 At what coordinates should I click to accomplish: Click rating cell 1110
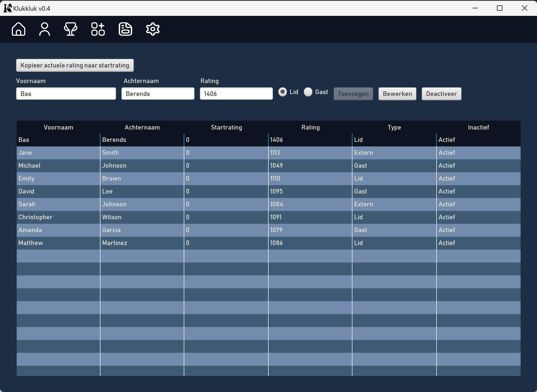[310, 178]
